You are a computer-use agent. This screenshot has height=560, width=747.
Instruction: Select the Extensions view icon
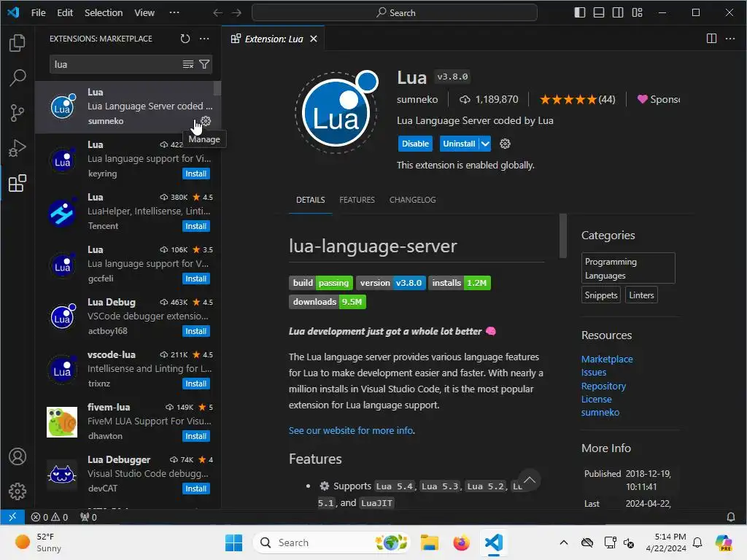click(x=18, y=183)
